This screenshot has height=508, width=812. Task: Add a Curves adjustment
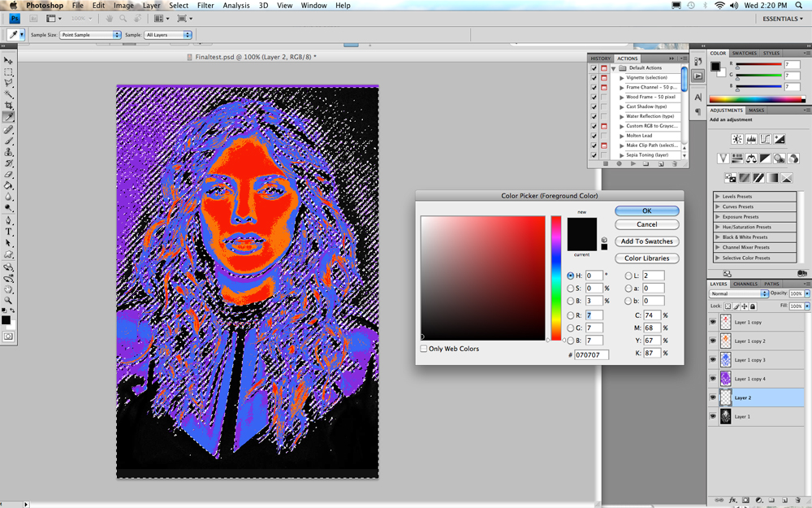tap(765, 139)
